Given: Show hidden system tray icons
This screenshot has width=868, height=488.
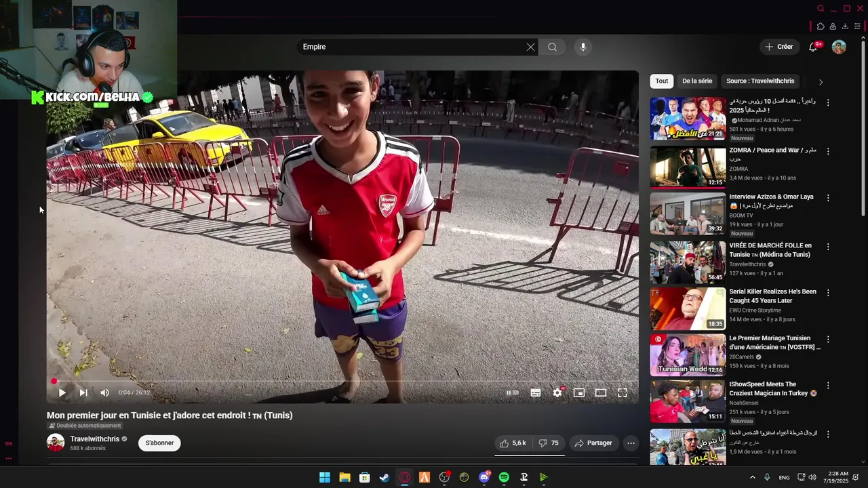Looking at the screenshot, I should coord(752,477).
